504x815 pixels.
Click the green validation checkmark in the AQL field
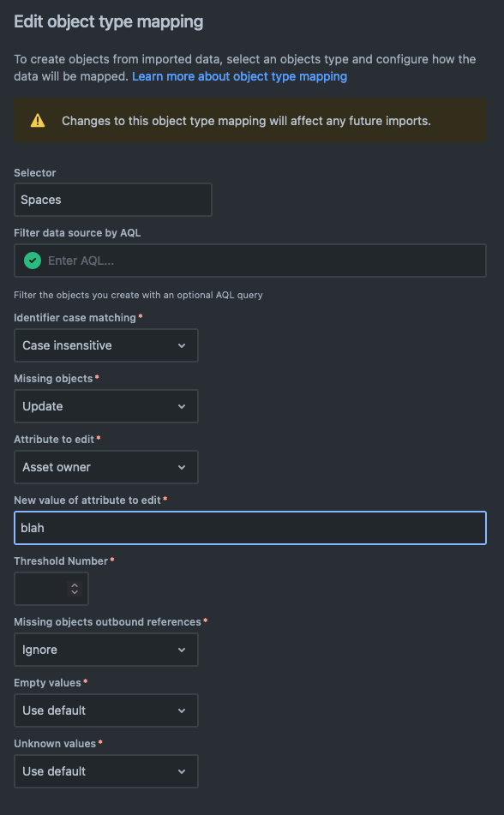click(x=32, y=260)
